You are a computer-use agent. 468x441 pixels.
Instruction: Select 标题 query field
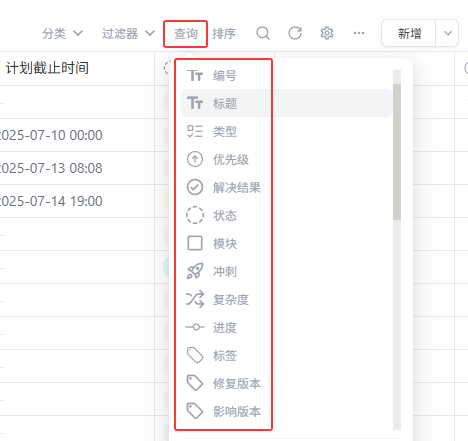point(287,103)
